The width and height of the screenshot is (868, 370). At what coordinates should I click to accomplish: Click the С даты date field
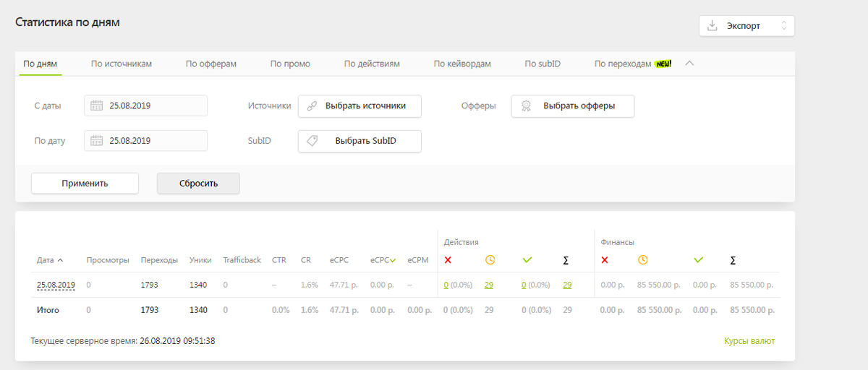coord(145,106)
